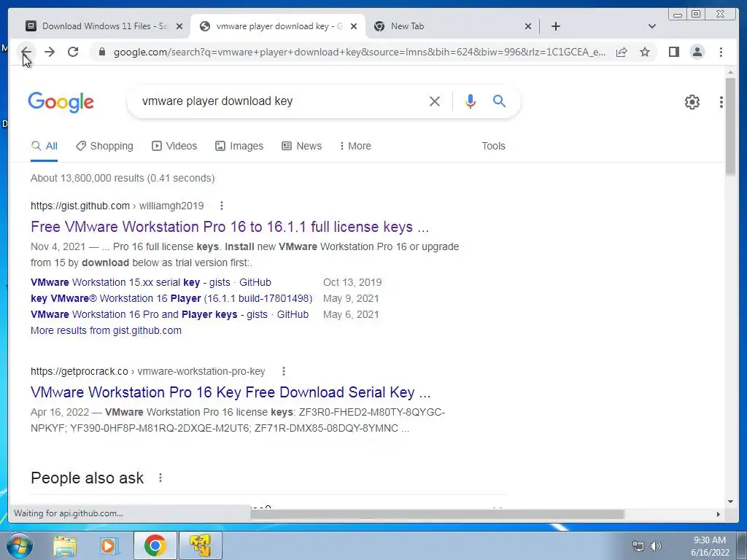Share this page via share icon
The height and width of the screenshot is (560, 747).
pyautogui.click(x=622, y=52)
